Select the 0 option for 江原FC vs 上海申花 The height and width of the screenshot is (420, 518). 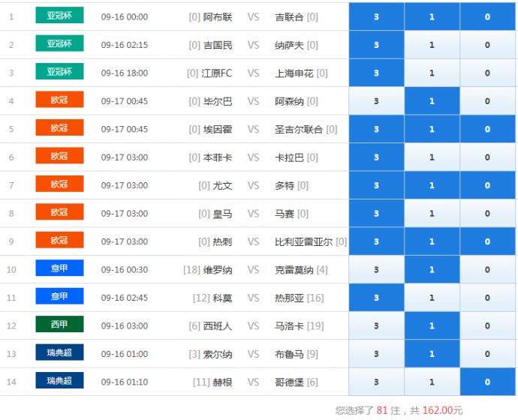(487, 73)
